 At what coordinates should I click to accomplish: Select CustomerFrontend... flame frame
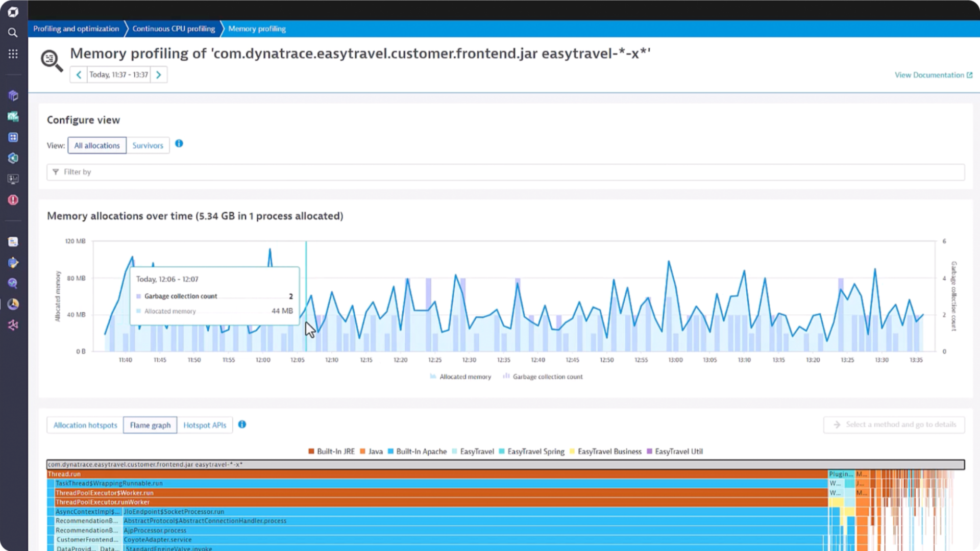click(x=88, y=540)
